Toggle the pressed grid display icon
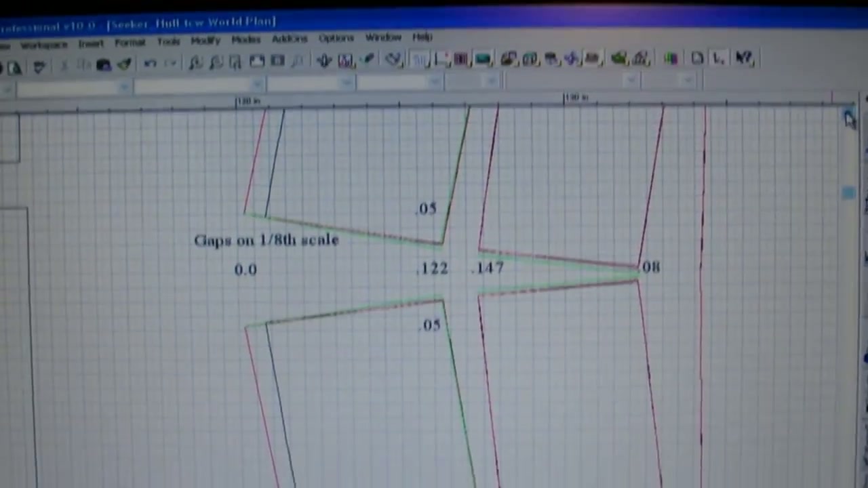Viewport: 868px width, 488px height. [420, 60]
